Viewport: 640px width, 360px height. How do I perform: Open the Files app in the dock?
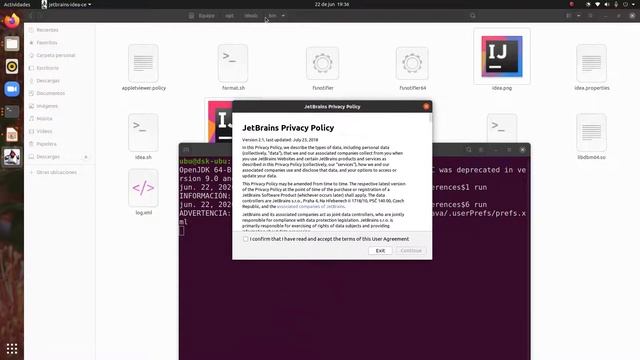click(x=12, y=44)
